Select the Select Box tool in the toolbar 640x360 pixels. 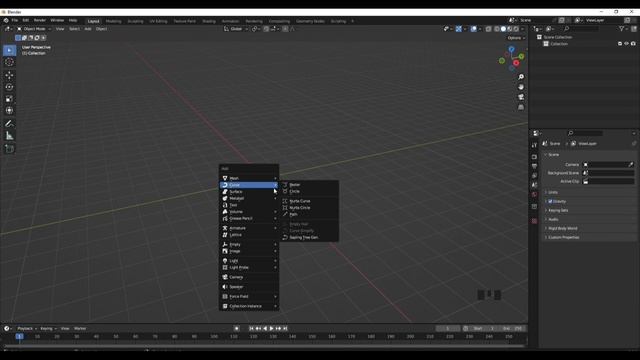point(9,50)
